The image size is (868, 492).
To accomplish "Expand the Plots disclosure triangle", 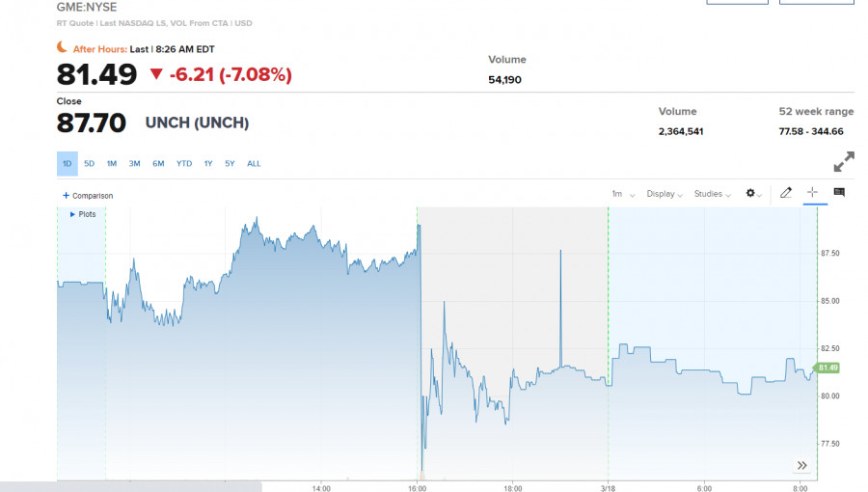I will [x=72, y=214].
